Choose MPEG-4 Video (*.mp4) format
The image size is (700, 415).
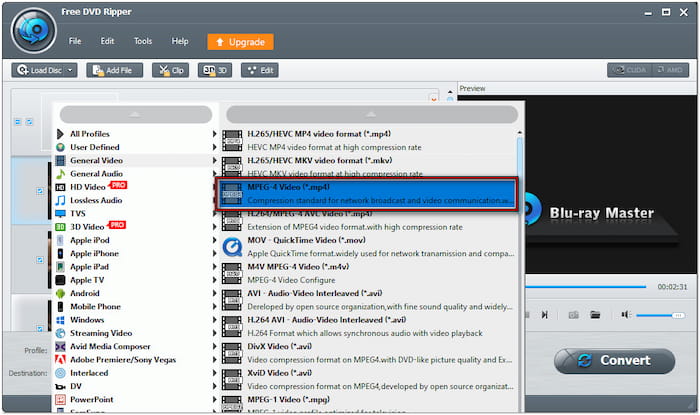coord(367,194)
